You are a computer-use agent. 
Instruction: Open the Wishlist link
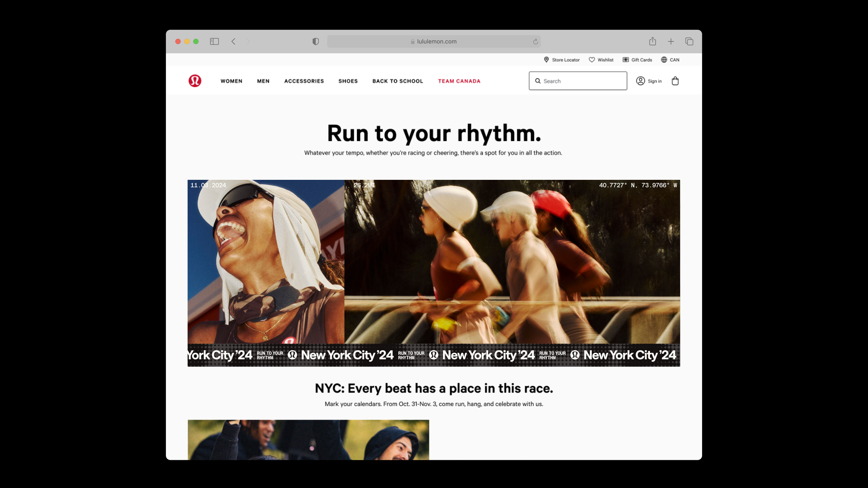tap(601, 60)
